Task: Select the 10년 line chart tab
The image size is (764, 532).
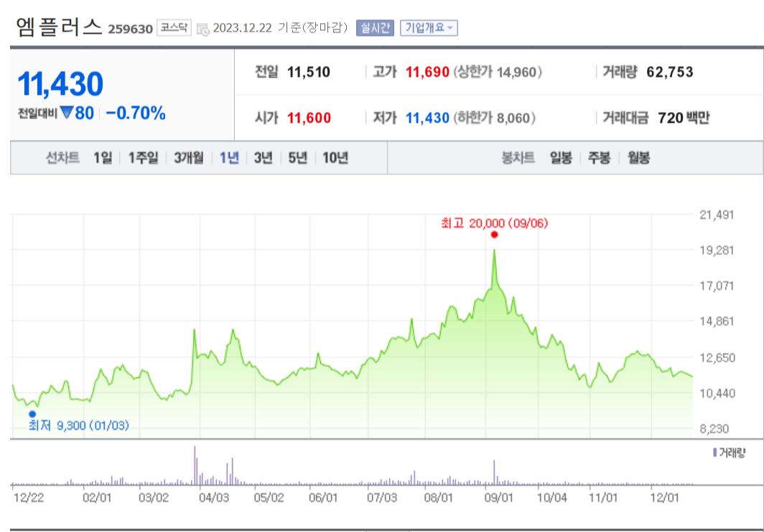Action: click(x=335, y=158)
